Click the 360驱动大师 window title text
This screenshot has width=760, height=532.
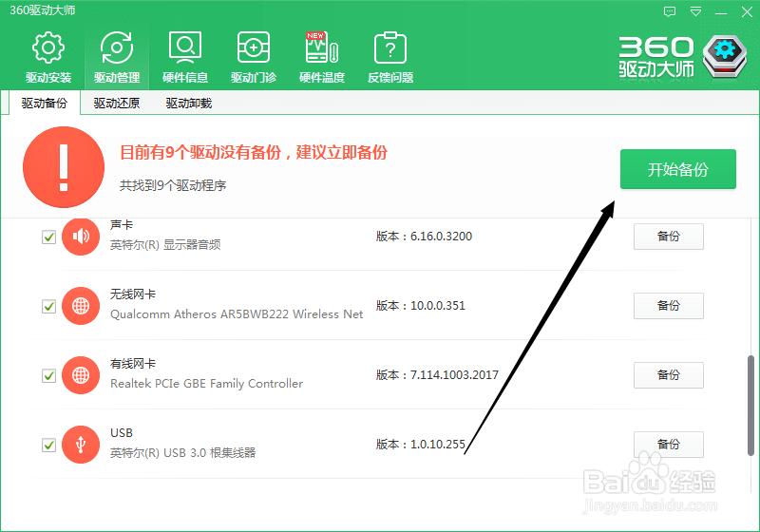43,10
